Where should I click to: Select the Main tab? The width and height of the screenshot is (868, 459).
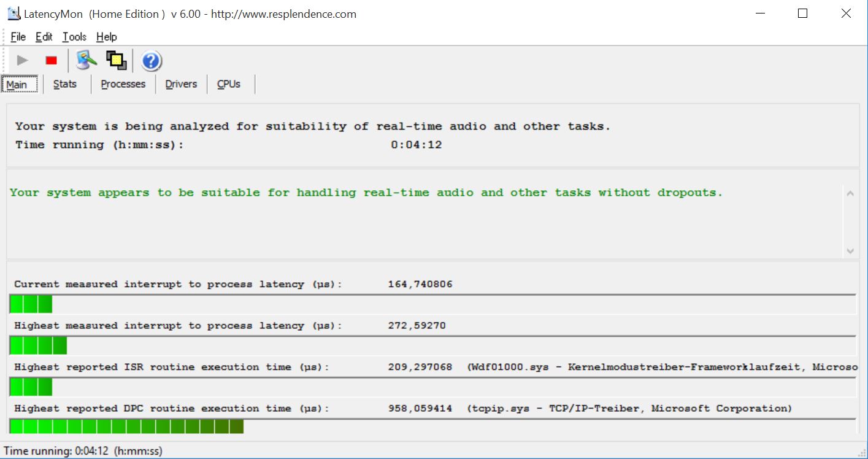point(19,84)
